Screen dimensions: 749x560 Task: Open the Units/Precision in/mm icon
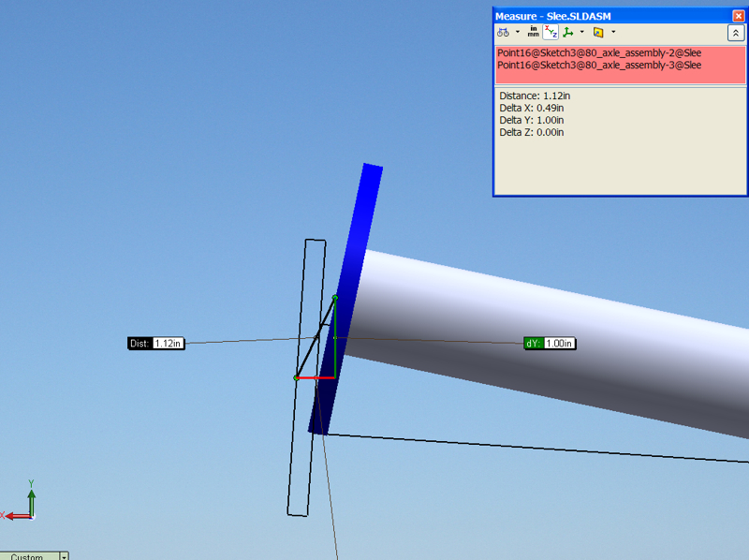534,32
